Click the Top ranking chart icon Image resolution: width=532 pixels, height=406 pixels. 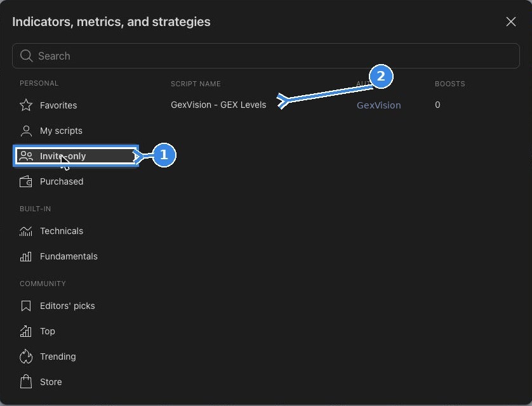click(x=26, y=331)
